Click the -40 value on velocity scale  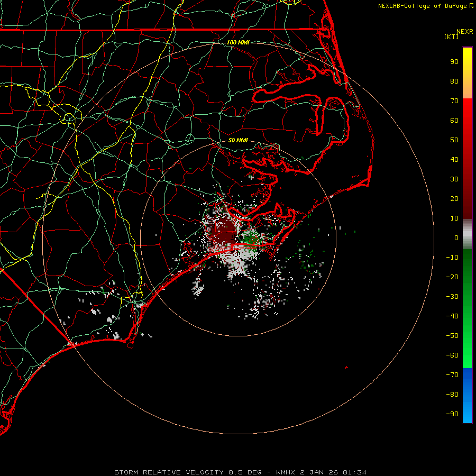tap(452, 316)
